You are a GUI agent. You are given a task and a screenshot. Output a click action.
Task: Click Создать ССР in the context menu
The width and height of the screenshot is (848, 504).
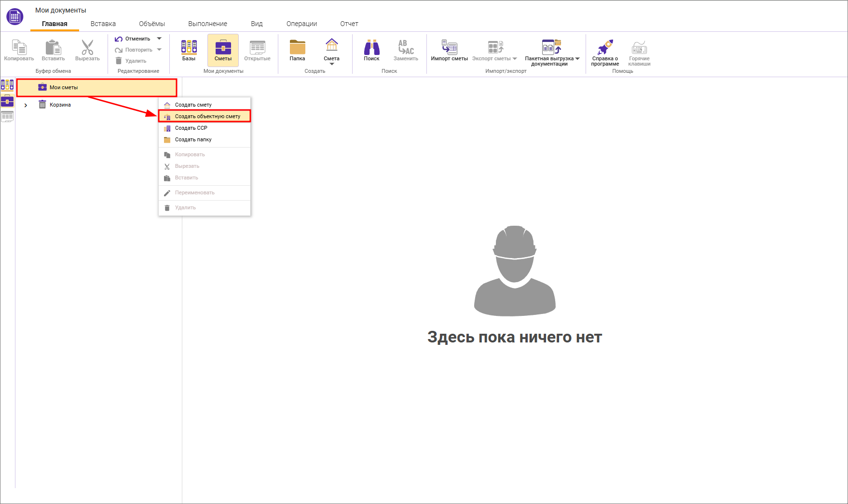pyautogui.click(x=192, y=128)
